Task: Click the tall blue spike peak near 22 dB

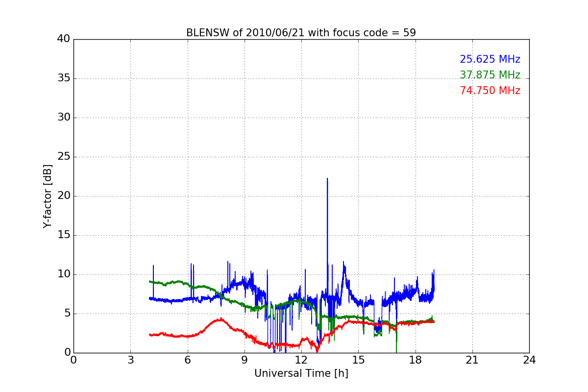Action: click(x=327, y=179)
